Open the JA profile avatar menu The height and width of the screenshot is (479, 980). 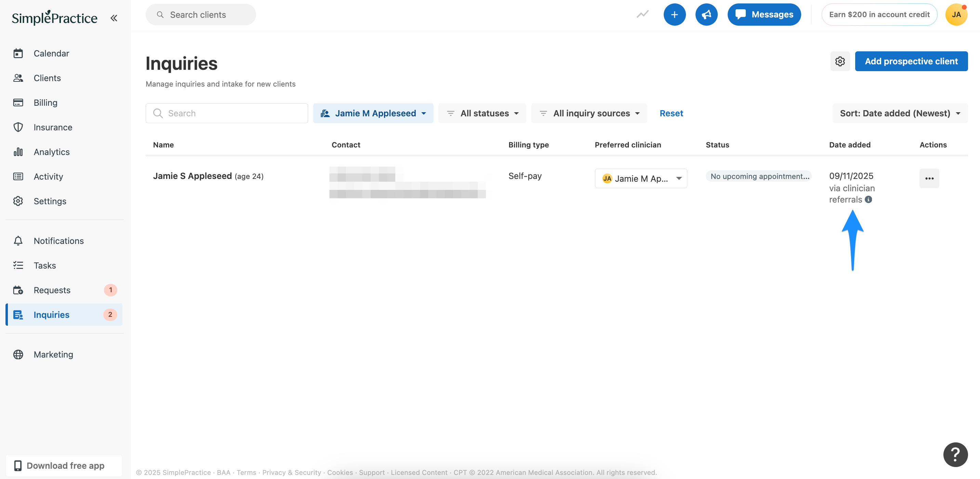click(x=956, y=14)
